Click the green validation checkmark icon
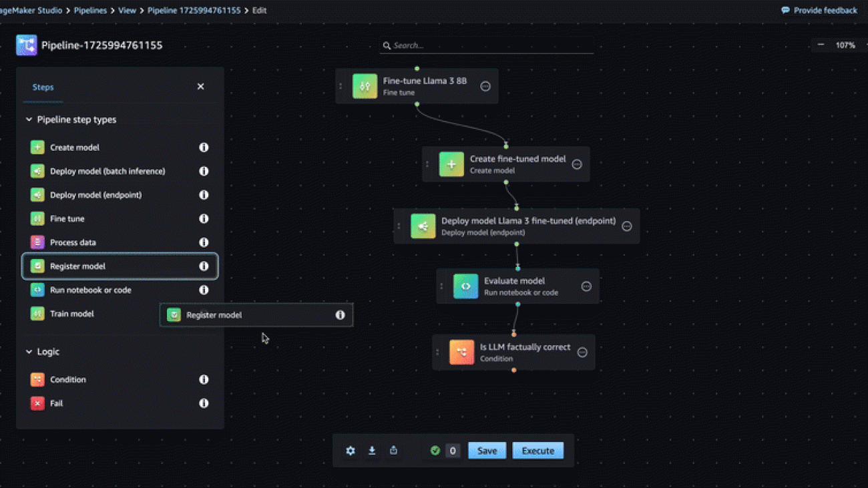 point(435,451)
